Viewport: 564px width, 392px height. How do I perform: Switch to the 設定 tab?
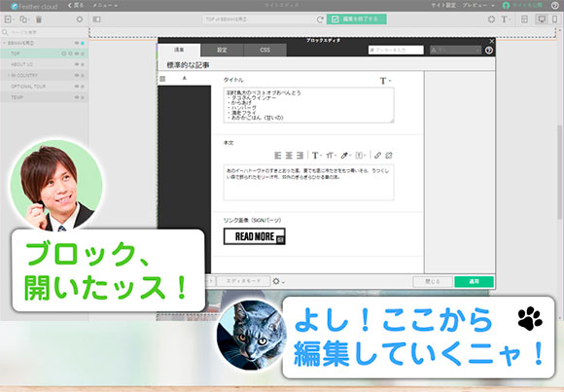(222, 50)
